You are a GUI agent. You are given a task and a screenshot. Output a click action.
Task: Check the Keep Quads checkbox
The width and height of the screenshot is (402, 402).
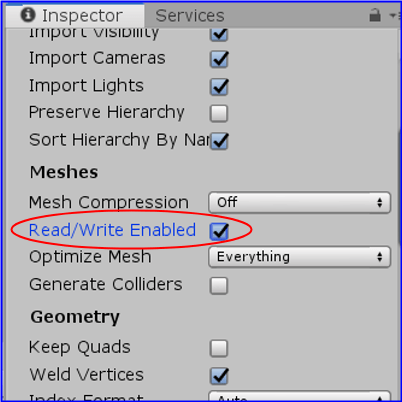219,348
